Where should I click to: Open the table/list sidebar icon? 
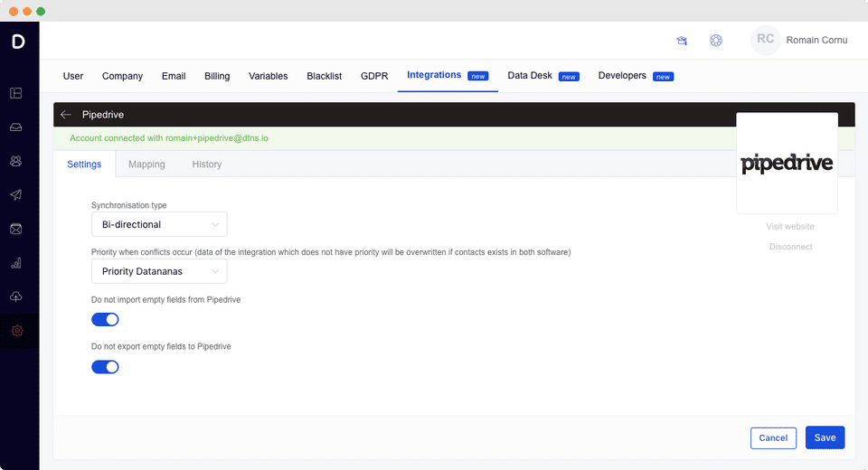[x=16, y=93]
